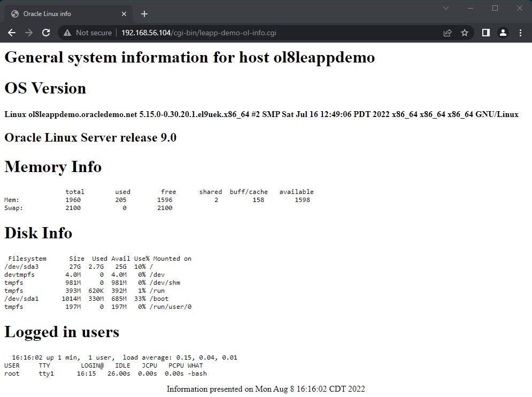The height and width of the screenshot is (397, 532).
Task: Reload the current page
Action: click(x=46, y=33)
